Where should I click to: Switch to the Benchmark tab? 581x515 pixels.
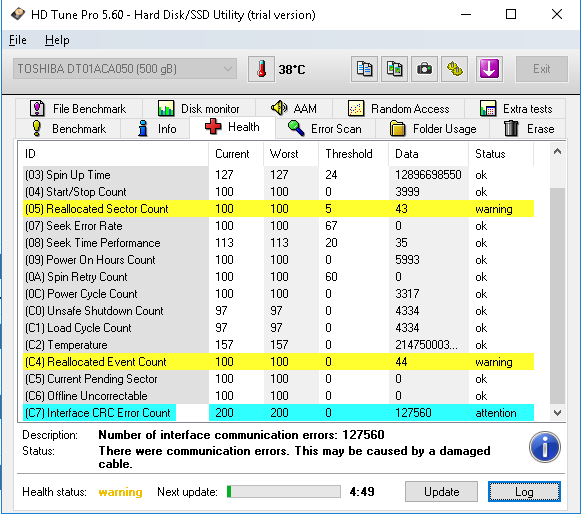click(x=69, y=129)
